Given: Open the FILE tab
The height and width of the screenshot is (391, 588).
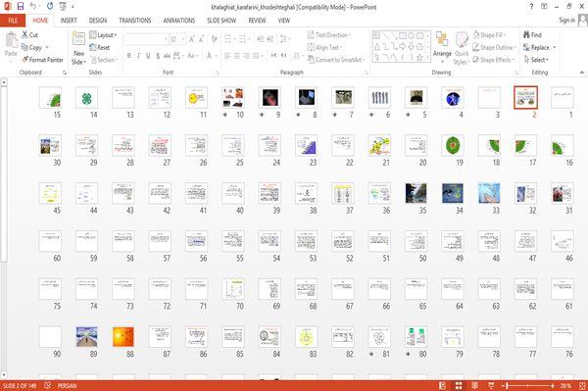Looking at the screenshot, I should click(x=13, y=21).
